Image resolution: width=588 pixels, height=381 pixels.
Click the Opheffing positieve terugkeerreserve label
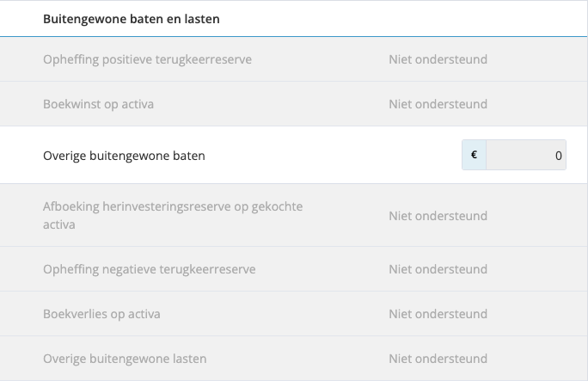click(147, 59)
